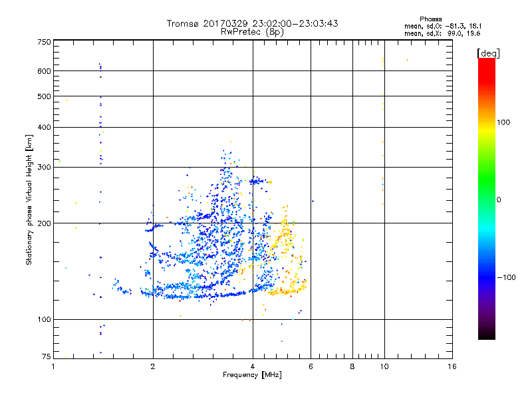Click the y-axis tick label '200'

44,223
